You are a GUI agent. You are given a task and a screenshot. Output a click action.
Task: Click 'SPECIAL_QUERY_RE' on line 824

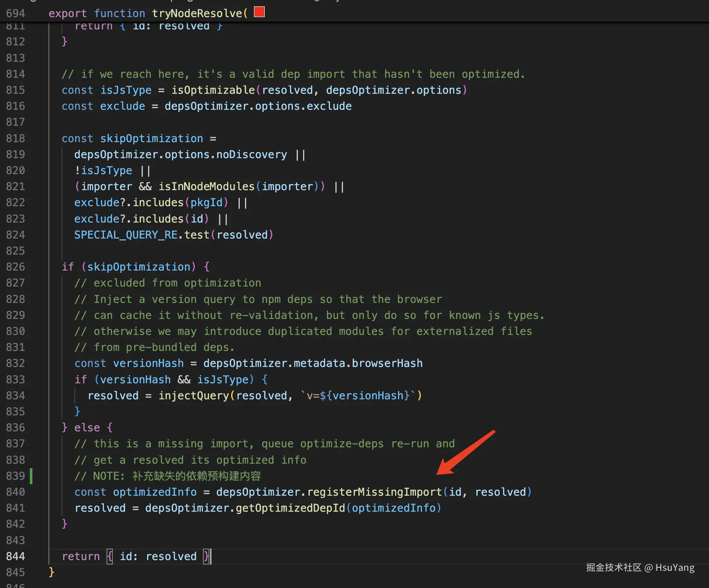click(x=126, y=235)
